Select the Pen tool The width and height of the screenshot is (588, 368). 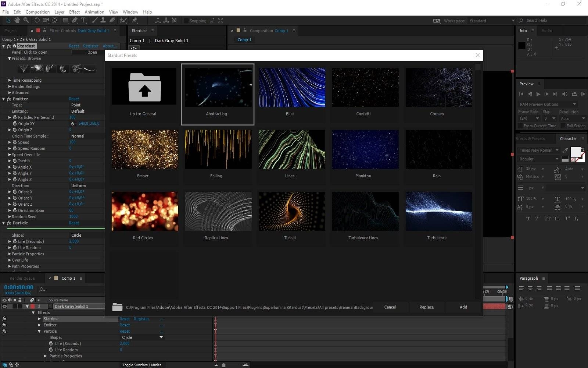(x=75, y=20)
